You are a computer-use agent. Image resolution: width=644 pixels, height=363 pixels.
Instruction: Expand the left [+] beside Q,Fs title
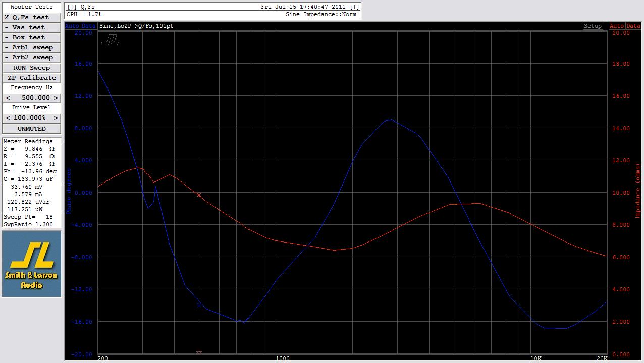click(72, 7)
